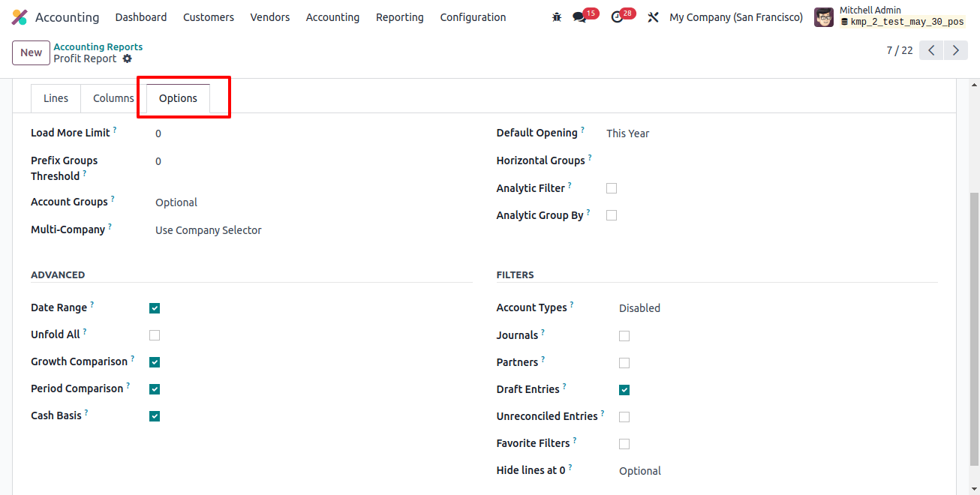Open the Reporting menu
The image size is (980, 495).
coord(400,17)
